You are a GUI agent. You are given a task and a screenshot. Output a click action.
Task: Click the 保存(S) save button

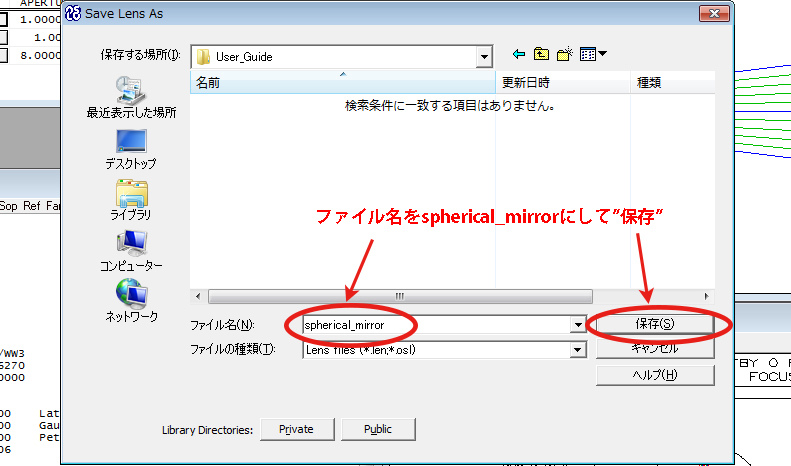[655, 324]
